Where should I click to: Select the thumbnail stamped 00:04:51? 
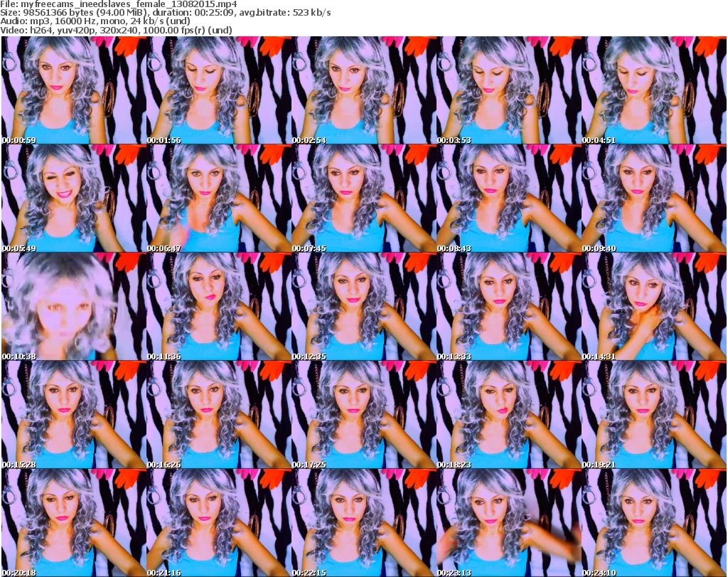click(x=654, y=90)
